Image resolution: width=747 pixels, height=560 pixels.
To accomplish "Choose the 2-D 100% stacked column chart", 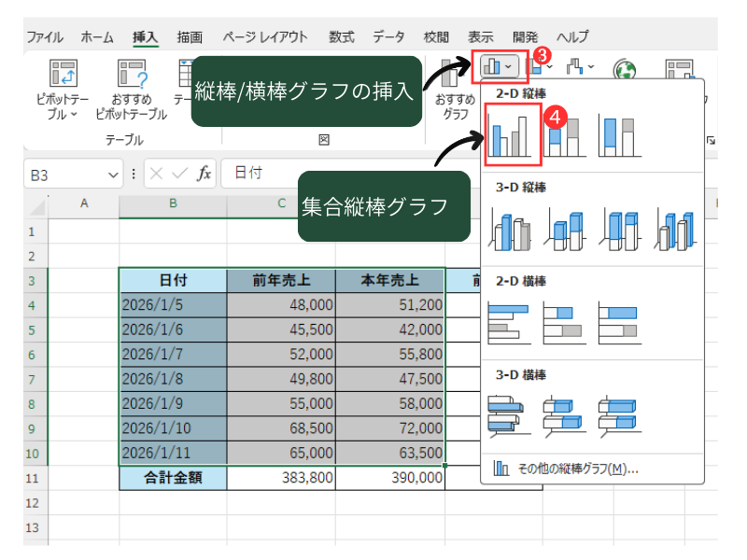I will tap(617, 136).
